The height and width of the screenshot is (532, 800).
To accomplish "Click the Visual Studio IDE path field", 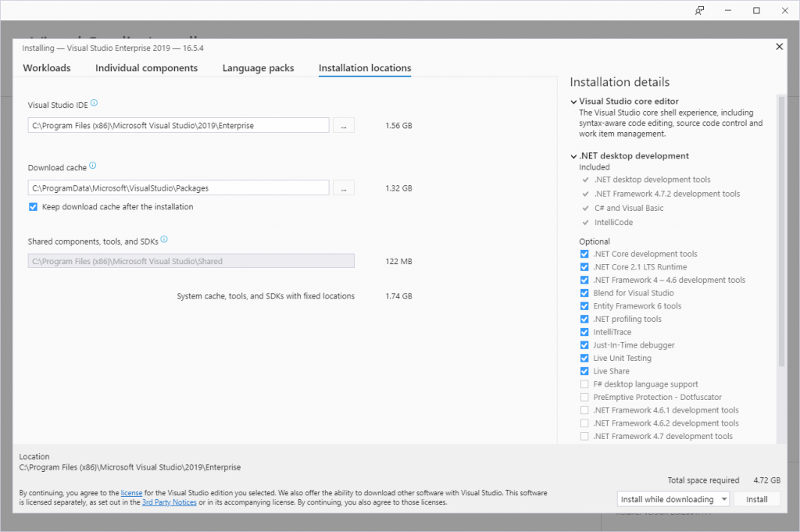I will [x=179, y=126].
